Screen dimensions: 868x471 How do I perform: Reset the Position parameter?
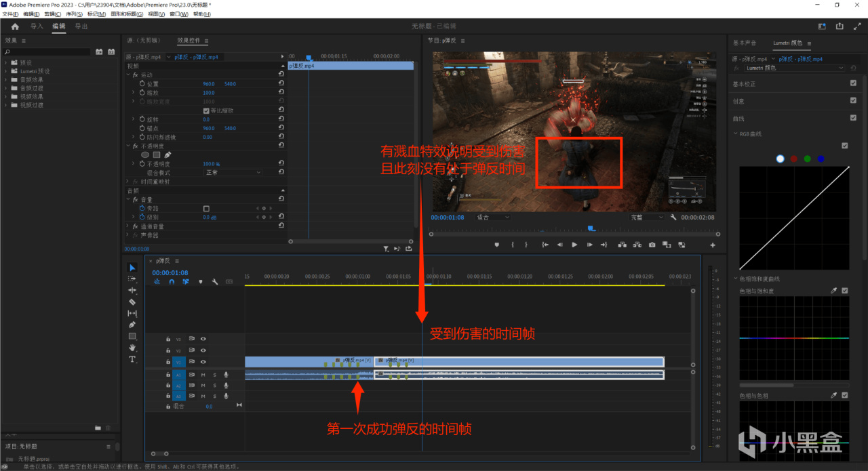tap(281, 83)
